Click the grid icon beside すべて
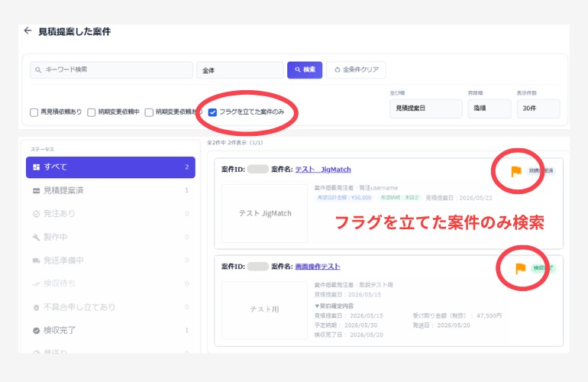 (37, 167)
